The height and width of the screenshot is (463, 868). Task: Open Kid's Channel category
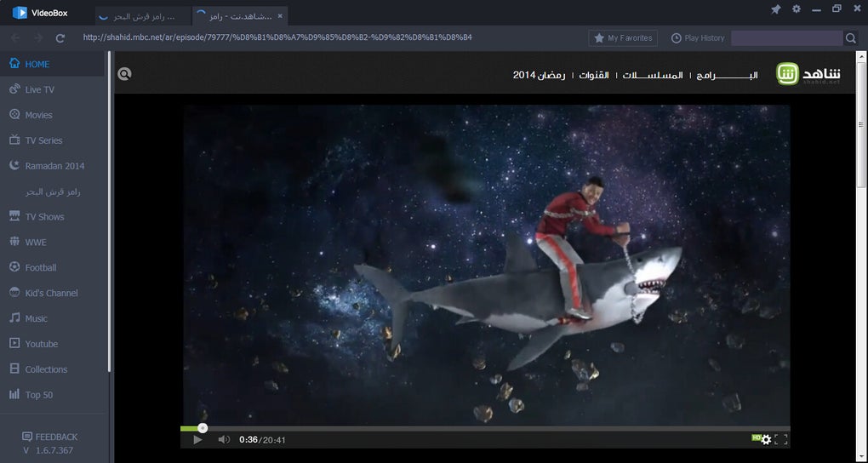(52, 293)
